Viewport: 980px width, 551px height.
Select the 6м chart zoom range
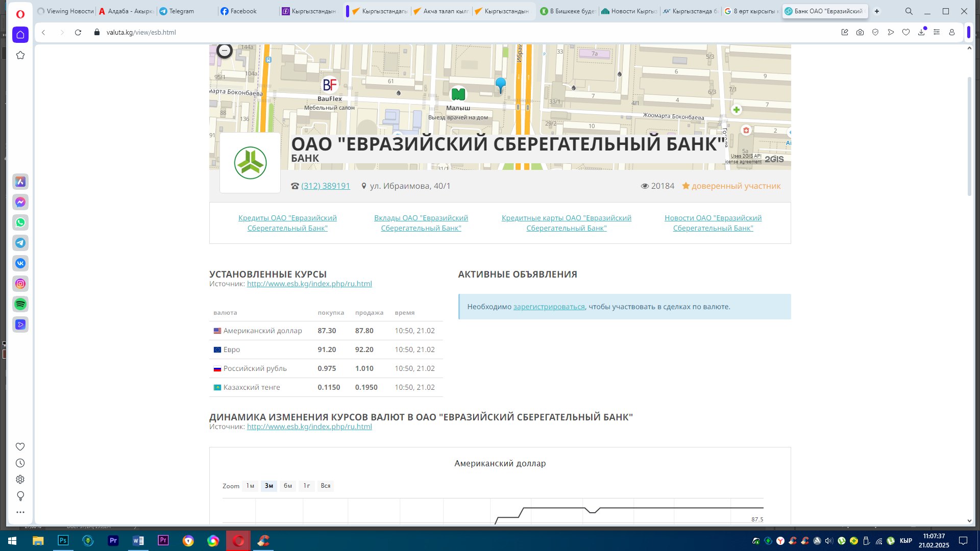(x=288, y=486)
